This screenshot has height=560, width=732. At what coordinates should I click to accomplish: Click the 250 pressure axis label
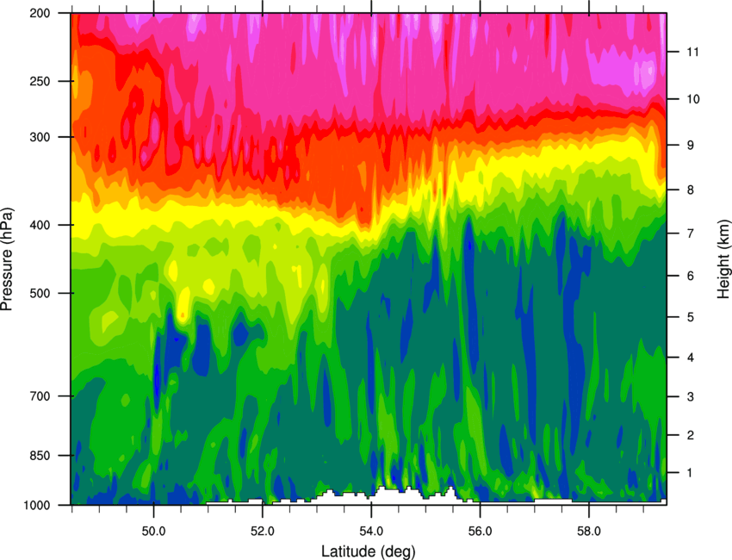coord(40,81)
